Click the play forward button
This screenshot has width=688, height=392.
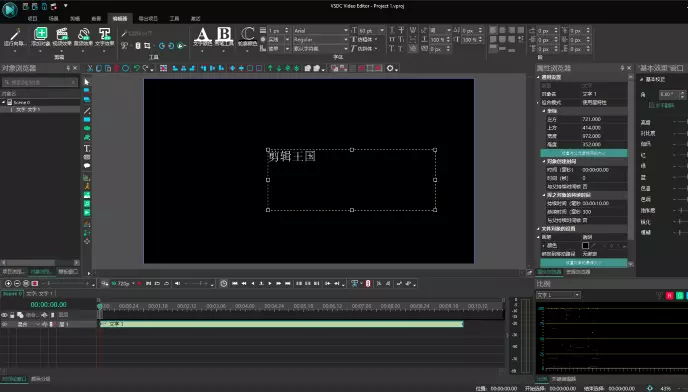coord(270,284)
